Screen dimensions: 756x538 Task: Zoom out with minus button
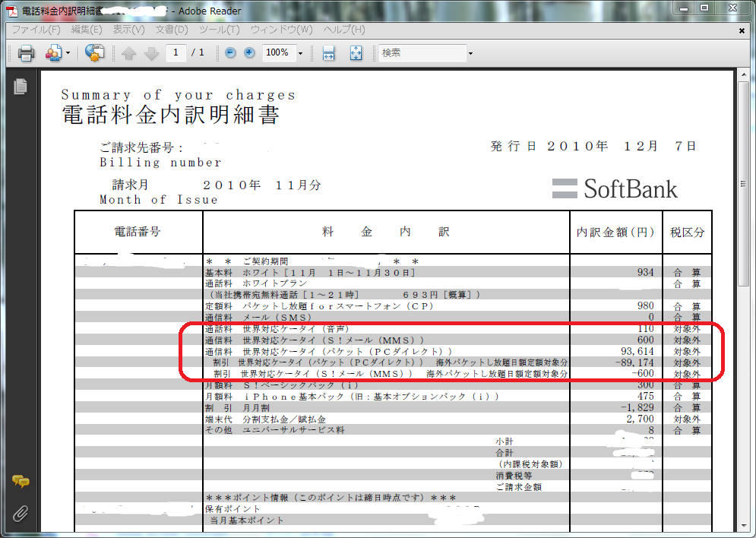pyautogui.click(x=230, y=52)
